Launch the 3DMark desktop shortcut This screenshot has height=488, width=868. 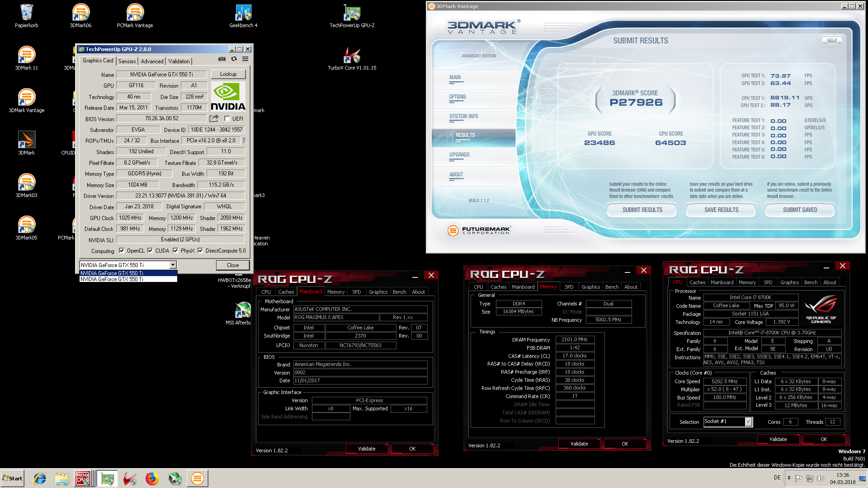26,143
